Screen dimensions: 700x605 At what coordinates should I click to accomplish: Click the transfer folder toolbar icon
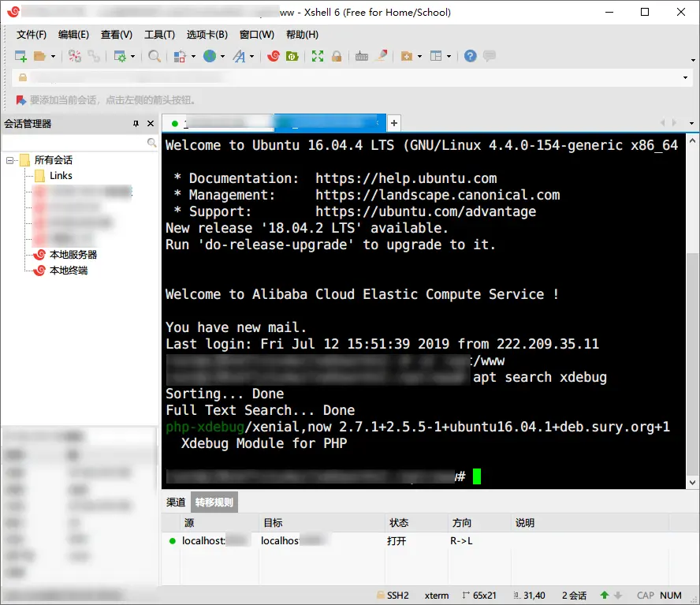click(x=407, y=56)
